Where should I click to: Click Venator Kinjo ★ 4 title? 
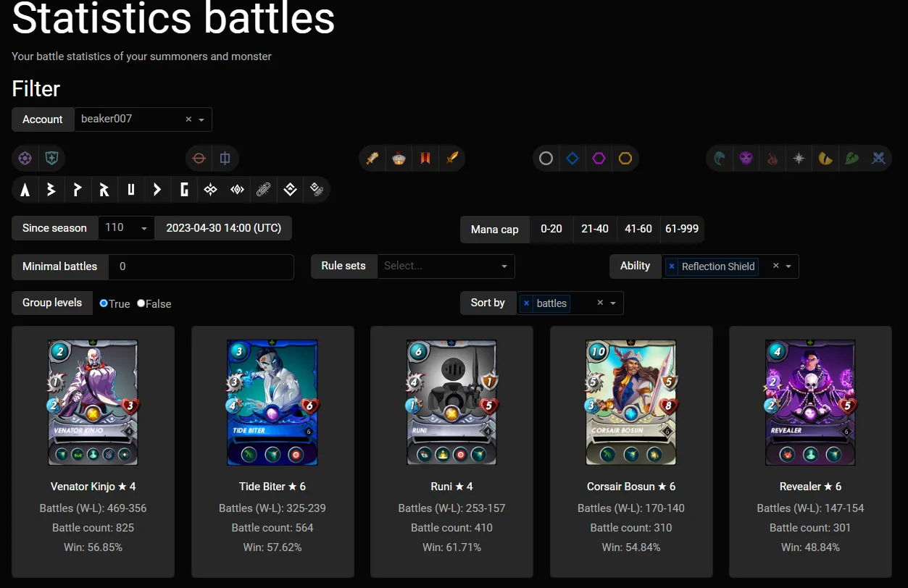pos(93,487)
